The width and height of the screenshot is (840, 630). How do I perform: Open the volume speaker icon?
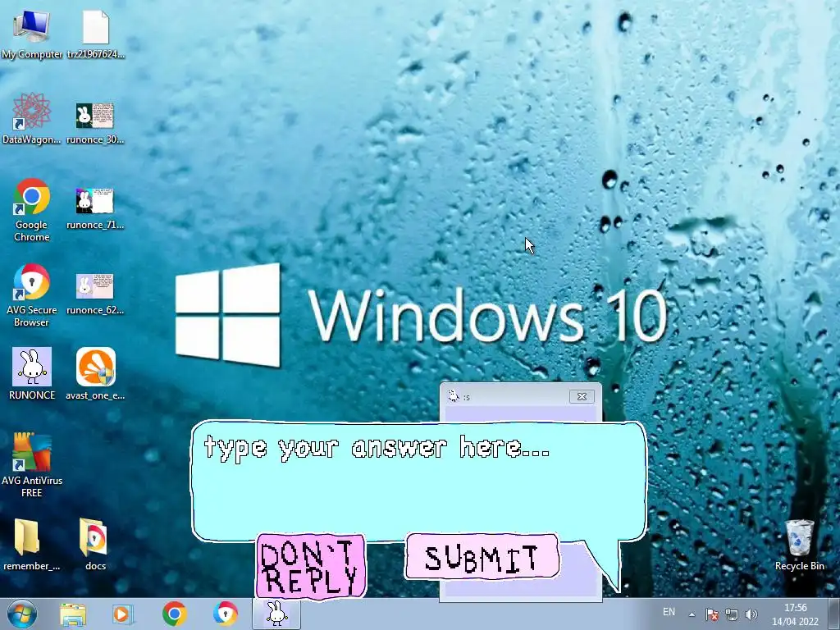tap(751, 614)
